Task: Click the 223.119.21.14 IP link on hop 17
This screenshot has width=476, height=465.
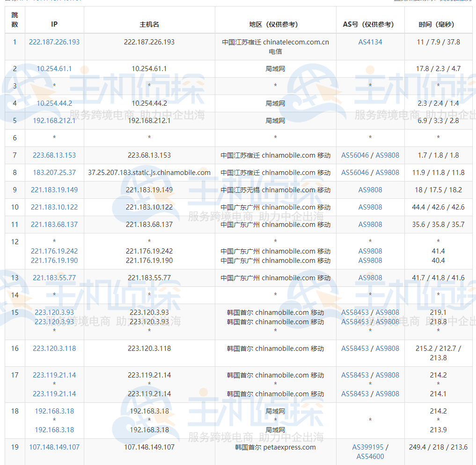Action: pos(54,375)
